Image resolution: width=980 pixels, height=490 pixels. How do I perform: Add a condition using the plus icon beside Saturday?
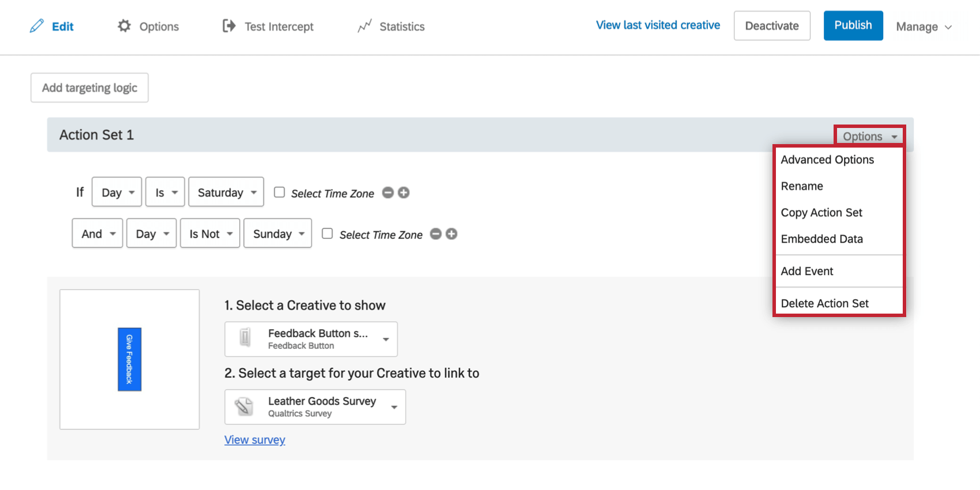[x=404, y=193]
